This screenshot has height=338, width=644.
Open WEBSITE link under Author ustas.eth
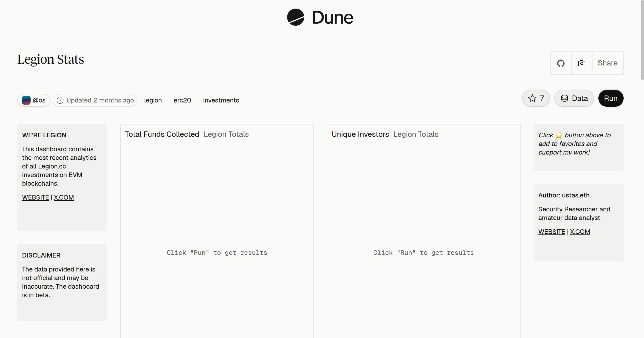point(552,232)
